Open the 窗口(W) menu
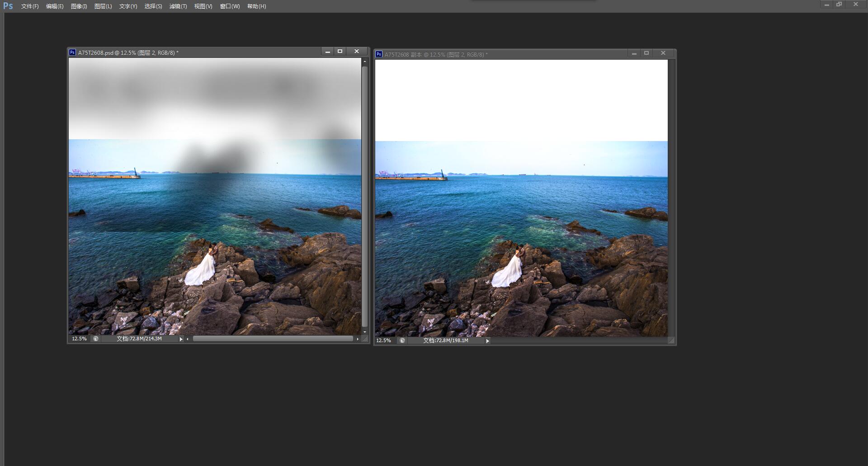This screenshot has width=868, height=466. (x=230, y=6)
